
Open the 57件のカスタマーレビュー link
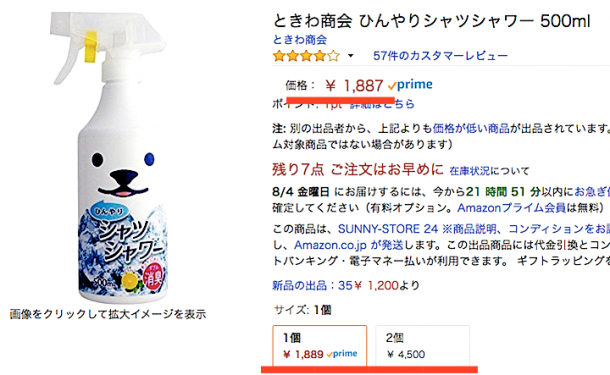click(440, 56)
